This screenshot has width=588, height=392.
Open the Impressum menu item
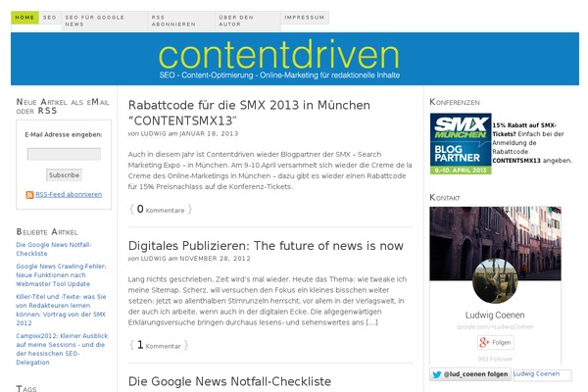pos(305,18)
